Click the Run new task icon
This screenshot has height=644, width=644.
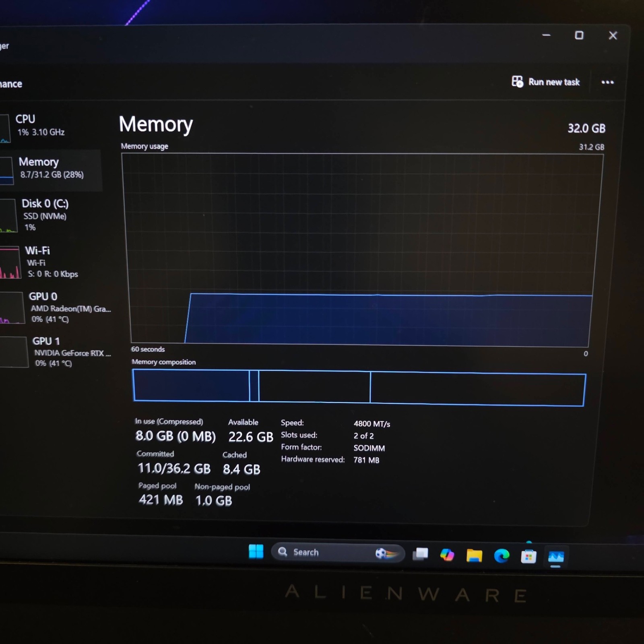517,81
